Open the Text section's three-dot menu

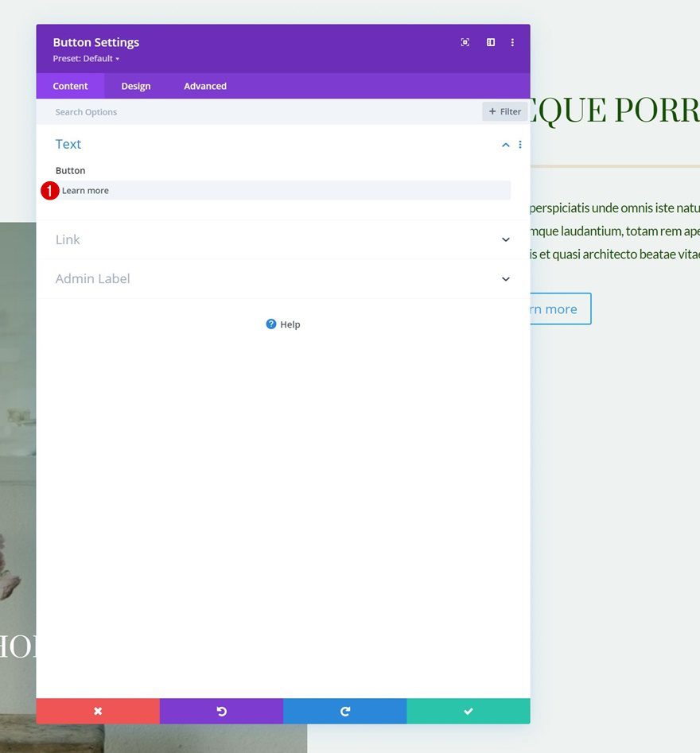[520, 144]
